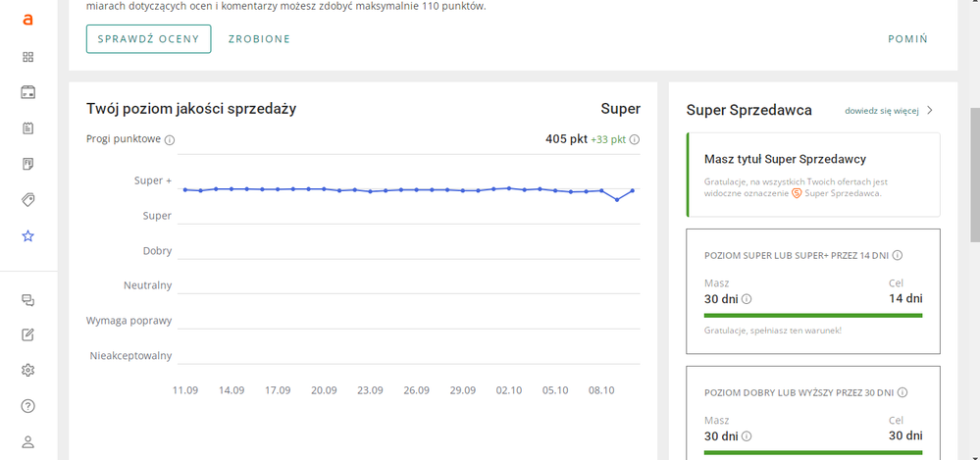This screenshot has width=980, height=460.
Task: Click the ZROBIONE button
Action: 259,39
